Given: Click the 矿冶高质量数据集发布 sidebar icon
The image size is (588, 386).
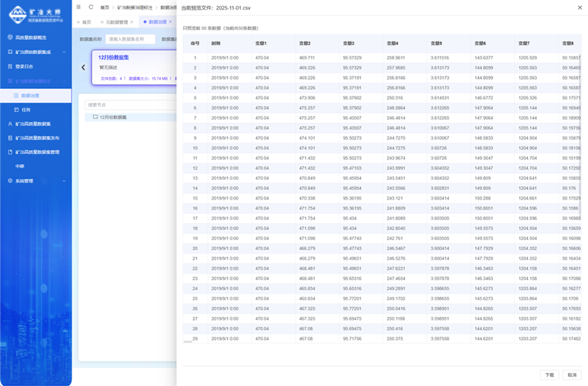Looking at the screenshot, I should 10,138.
